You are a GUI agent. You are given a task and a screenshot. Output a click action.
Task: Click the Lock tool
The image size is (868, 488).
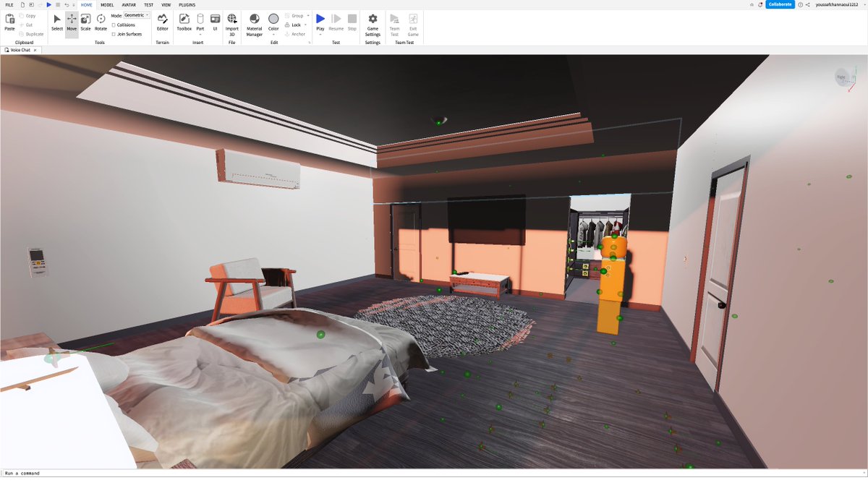tap(294, 25)
